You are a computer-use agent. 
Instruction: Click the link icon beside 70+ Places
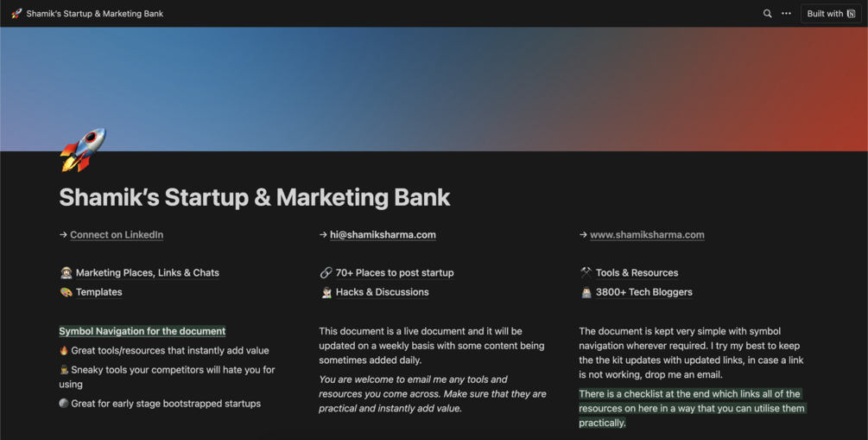(x=326, y=272)
